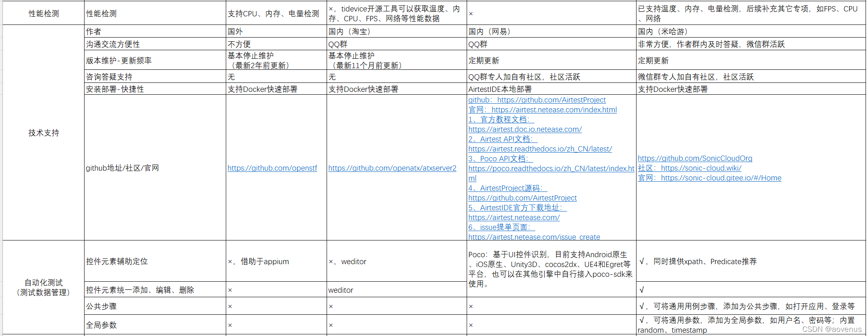This screenshot has width=868, height=336.
Task: Select the 'AirtestIDE本地部署' cell
Action: click(x=552, y=89)
